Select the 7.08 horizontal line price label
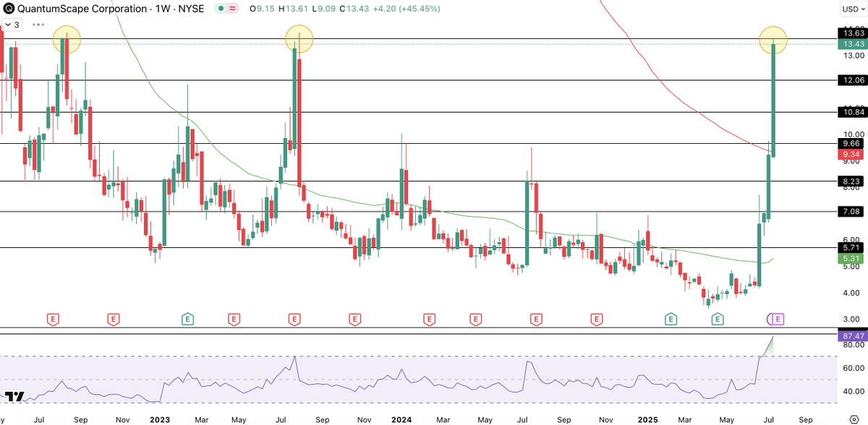This screenshot has width=868, height=425. [849, 212]
